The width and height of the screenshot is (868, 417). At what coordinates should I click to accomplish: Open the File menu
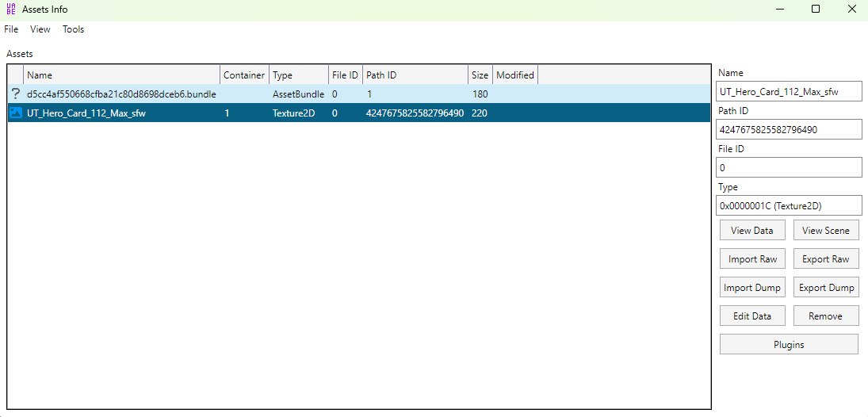click(x=11, y=29)
